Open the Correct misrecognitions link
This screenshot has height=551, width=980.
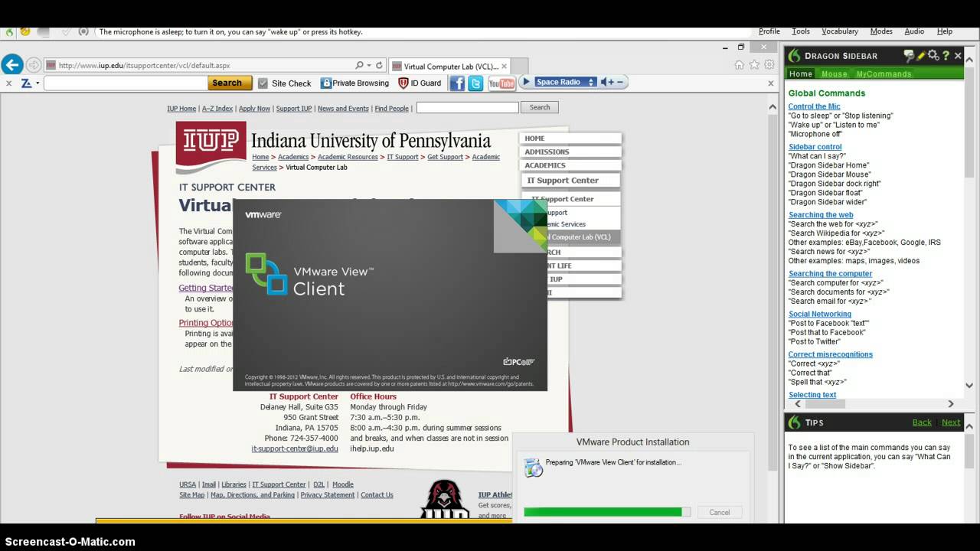pyautogui.click(x=831, y=354)
